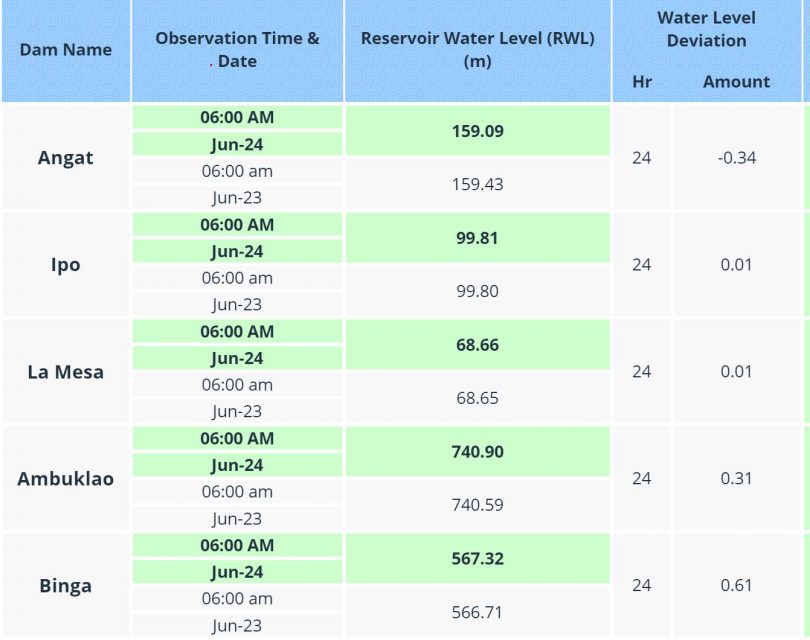Click the Observation Time & Date header

[237, 50]
